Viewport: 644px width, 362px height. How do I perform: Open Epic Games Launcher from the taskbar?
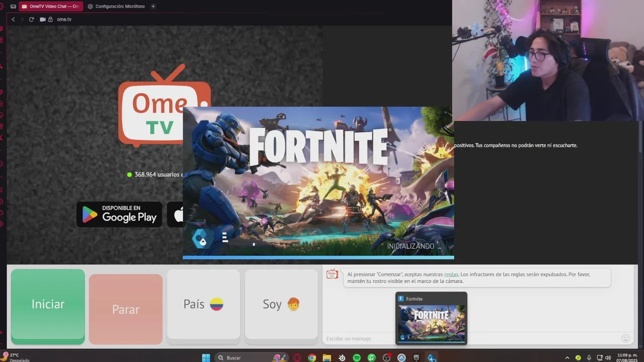(x=416, y=357)
